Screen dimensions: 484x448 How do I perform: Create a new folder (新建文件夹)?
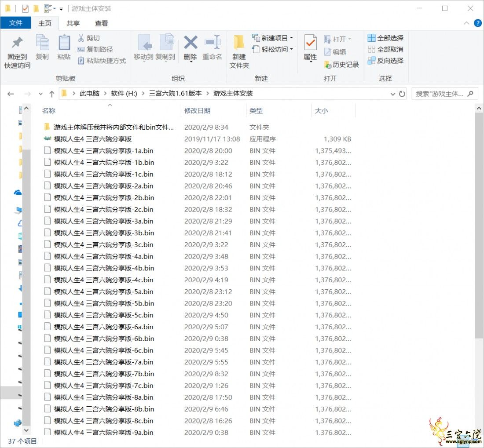click(x=239, y=51)
